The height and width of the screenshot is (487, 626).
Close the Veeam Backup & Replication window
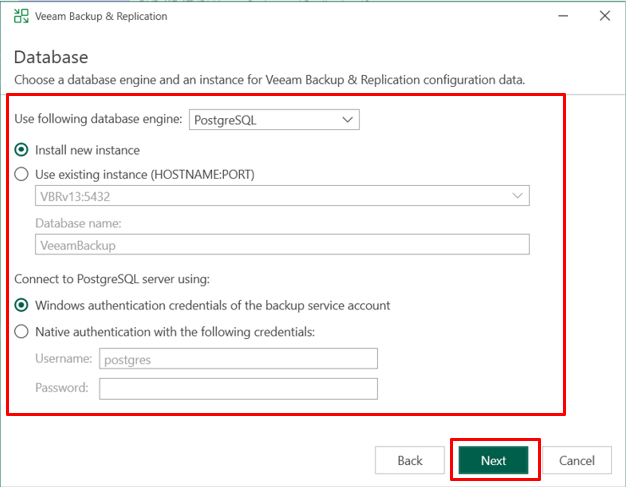[604, 16]
